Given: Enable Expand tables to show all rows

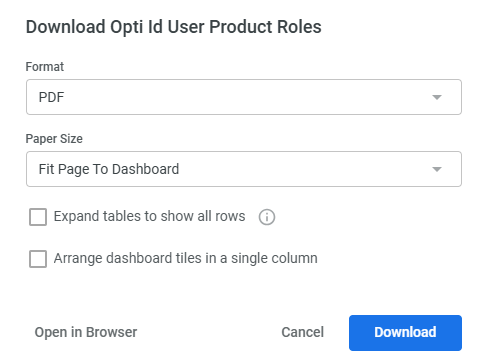Looking at the screenshot, I should (38, 217).
